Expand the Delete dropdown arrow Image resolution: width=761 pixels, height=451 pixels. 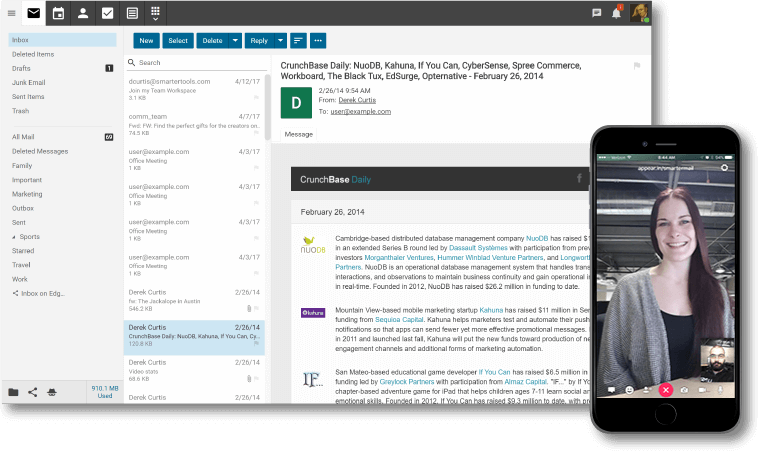point(235,41)
